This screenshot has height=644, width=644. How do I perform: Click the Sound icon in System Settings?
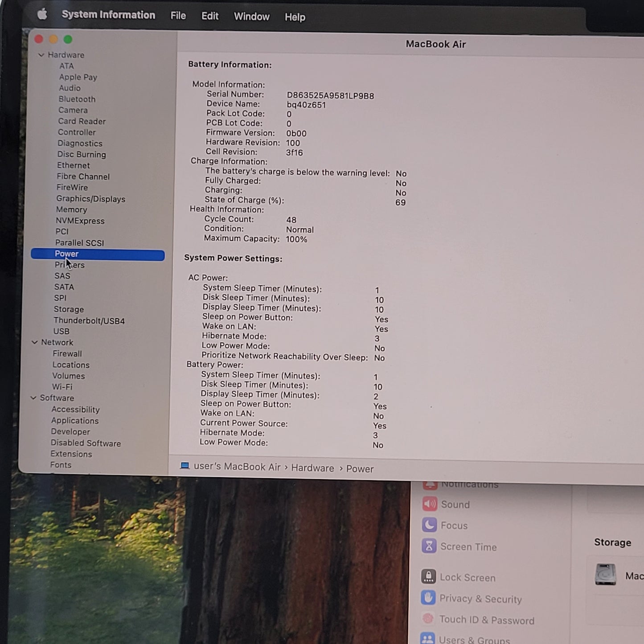coord(430,504)
